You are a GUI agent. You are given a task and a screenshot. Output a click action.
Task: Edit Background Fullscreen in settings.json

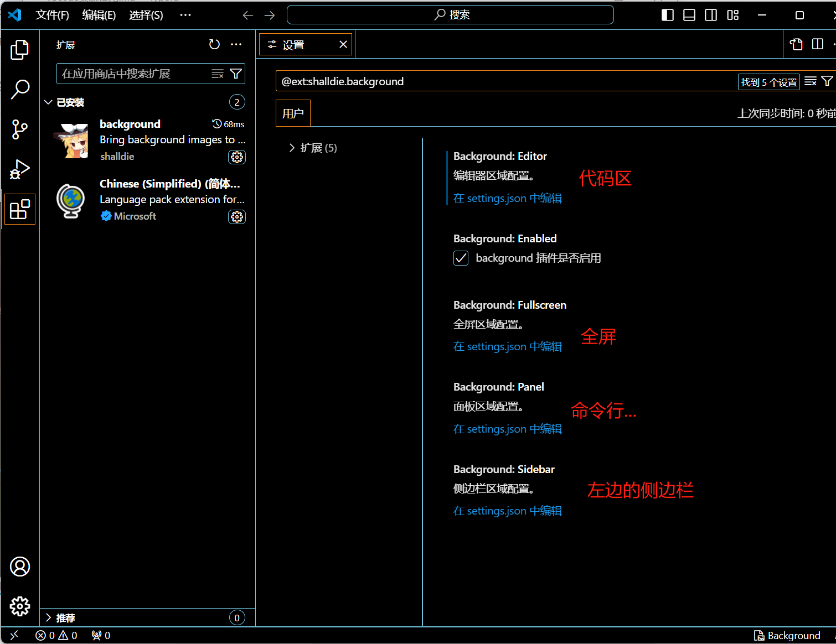click(x=508, y=346)
